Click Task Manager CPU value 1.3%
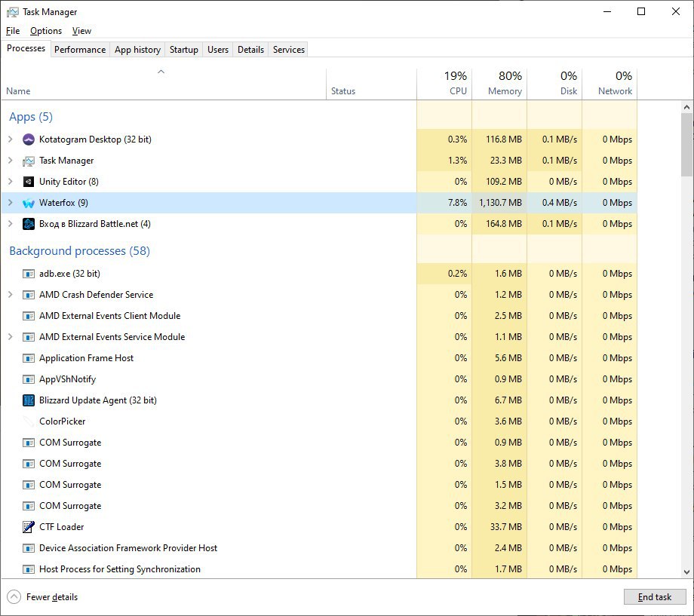This screenshot has width=694, height=616. pyautogui.click(x=457, y=161)
